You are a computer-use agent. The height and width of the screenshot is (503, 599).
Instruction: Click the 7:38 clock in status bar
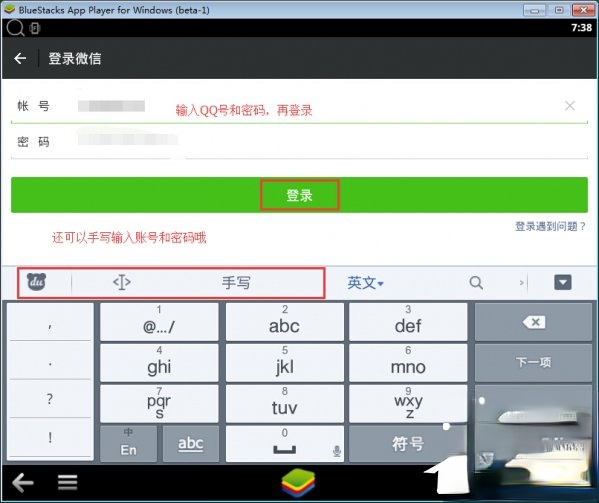[x=581, y=27]
